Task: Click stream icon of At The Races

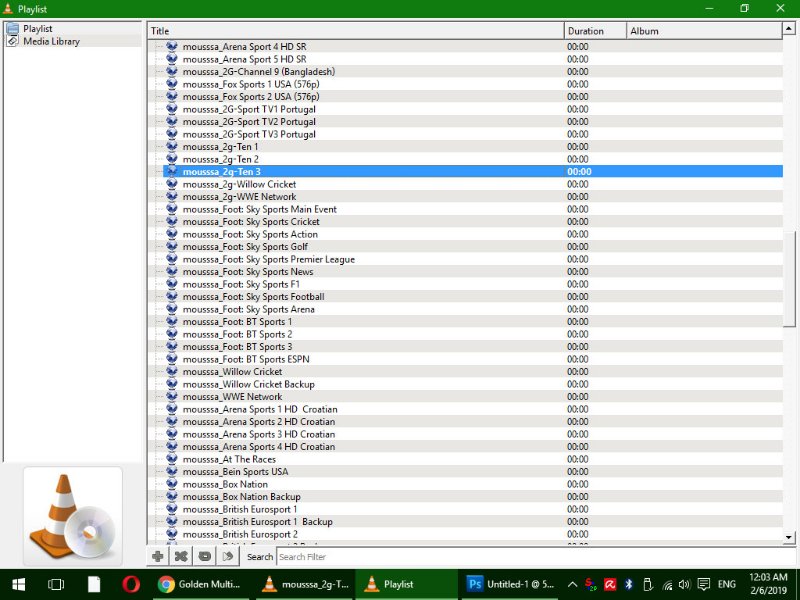Action: point(172,459)
